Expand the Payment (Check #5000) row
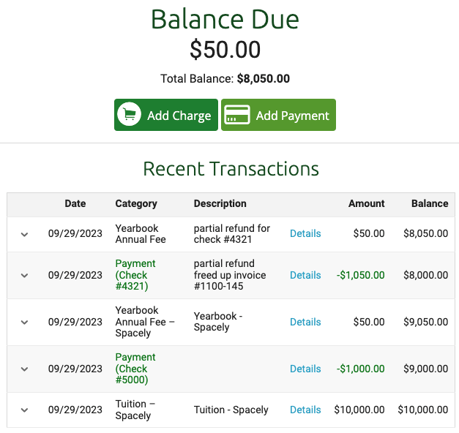 (x=24, y=369)
